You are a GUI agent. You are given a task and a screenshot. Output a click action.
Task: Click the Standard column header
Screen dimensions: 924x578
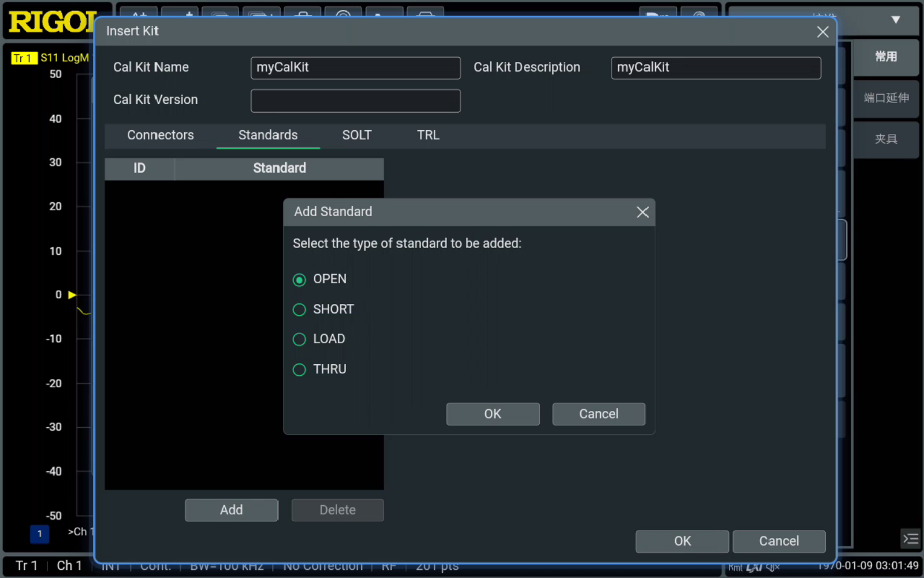279,169
